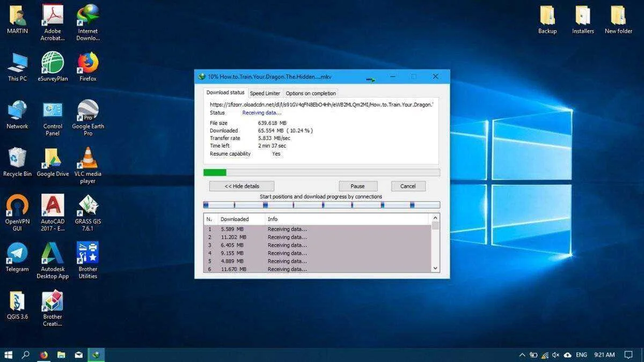Viewport: 644px width, 362px height.
Task: Open Adobe Acrobat desktop shortcut
Action: pos(53,23)
